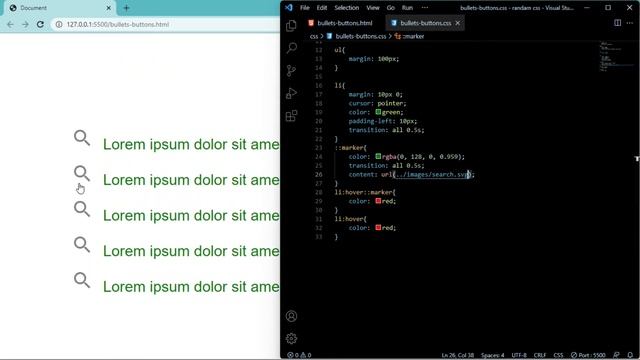This screenshot has width=640, height=360.
Task: Click the fourth Lorem ipsum list item
Action: click(x=191, y=251)
